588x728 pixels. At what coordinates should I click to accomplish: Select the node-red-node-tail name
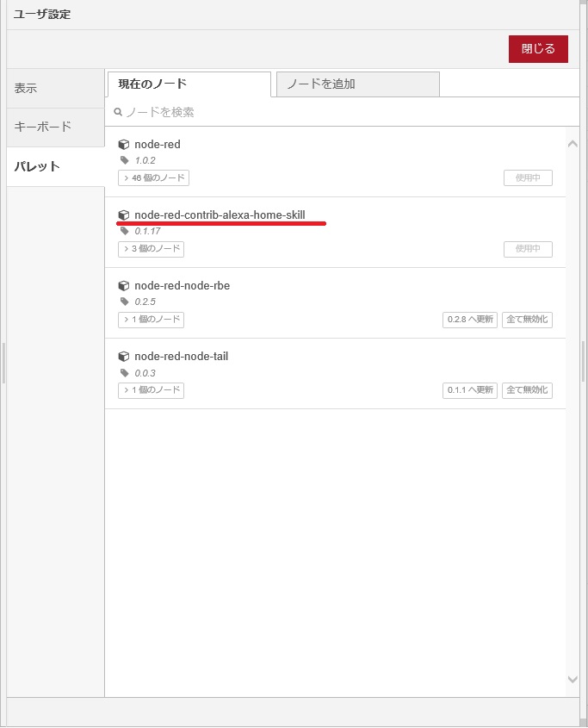coord(181,356)
